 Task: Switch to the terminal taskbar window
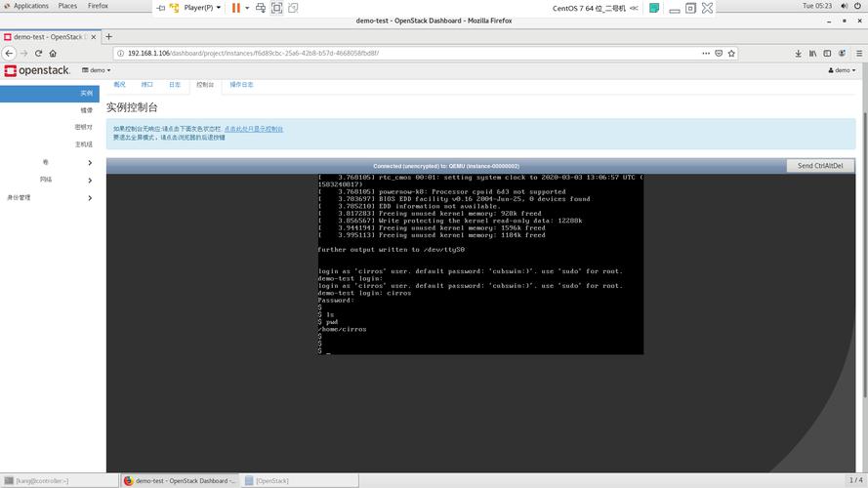coord(60,480)
